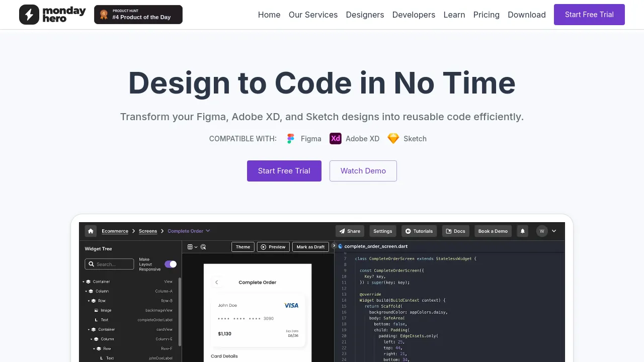Screen dimensions: 644x362
Task: Select the complete_order_screen.dart tab
Action: click(x=373, y=246)
